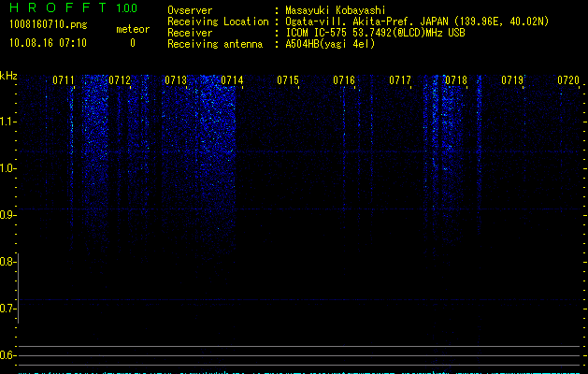Screen dimensions: 588x374
Task: Click the 0711 time marker
Action: [64, 80]
